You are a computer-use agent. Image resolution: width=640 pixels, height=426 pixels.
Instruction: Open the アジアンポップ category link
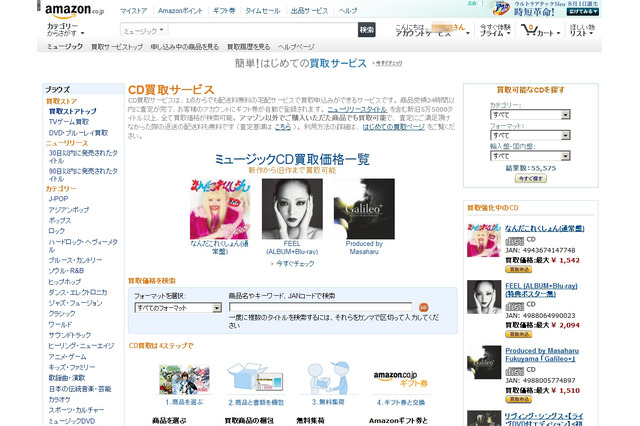pyautogui.click(x=69, y=210)
